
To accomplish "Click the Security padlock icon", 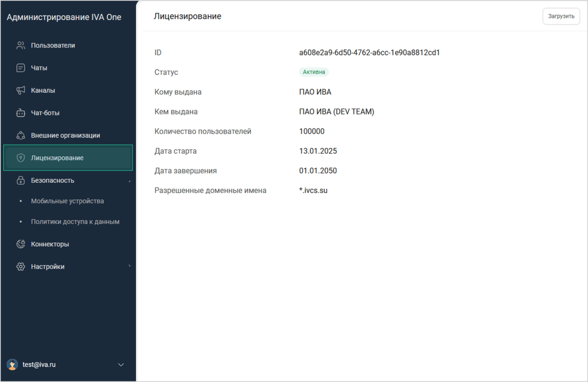I will click(x=21, y=180).
